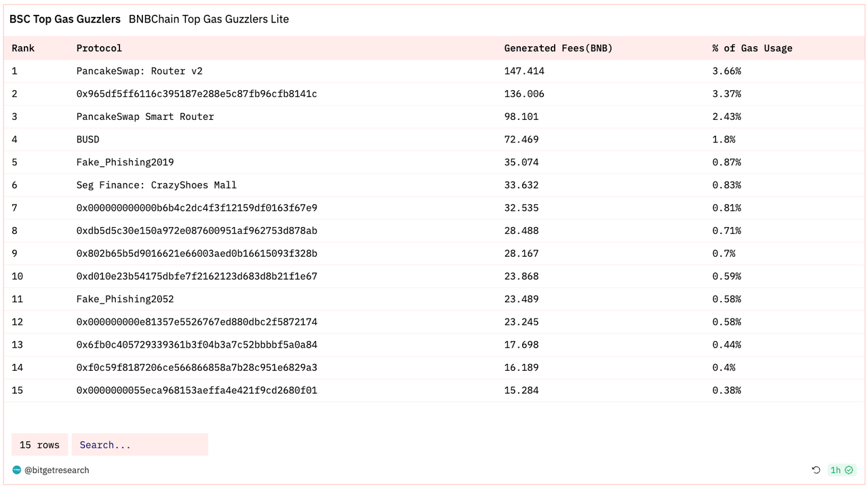Select the PancakeSwap: Router v2 cell
Screen dimensions: 868x488
point(140,71)
